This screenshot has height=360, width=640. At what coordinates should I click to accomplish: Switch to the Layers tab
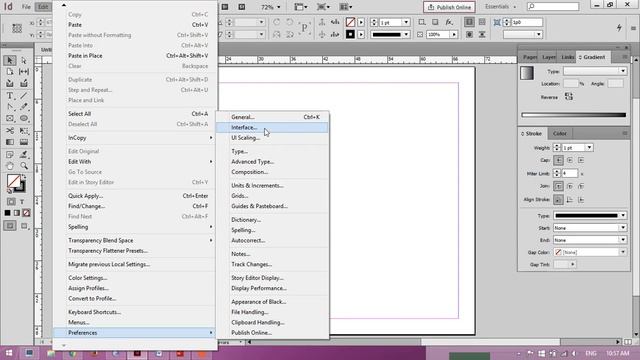[x=549, y=57]
